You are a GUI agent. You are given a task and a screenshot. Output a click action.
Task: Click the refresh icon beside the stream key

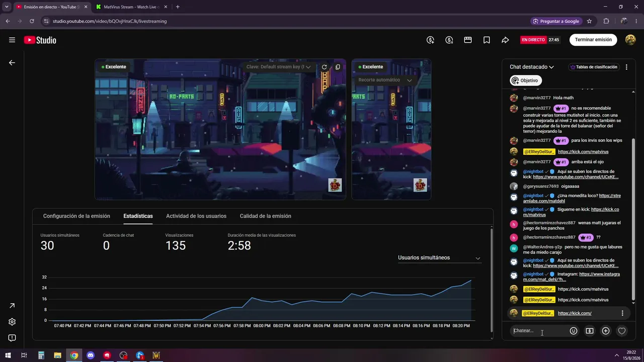point(325,67)
